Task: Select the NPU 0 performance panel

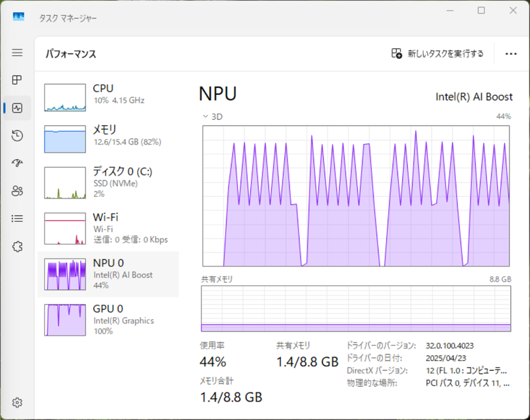Action: click(109, 274)
